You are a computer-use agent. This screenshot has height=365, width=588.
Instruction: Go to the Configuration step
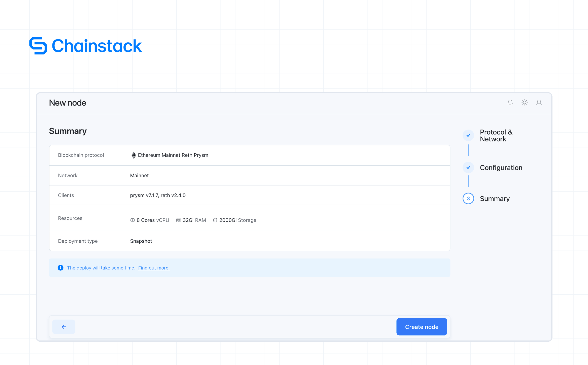coord(501,168)
